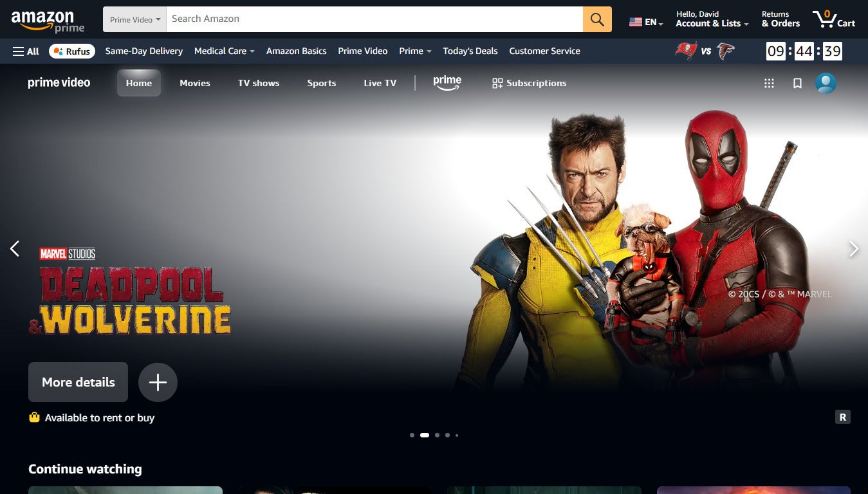Image resolution: width=868 pixels, height=494 pixels.
Task: Open the cart icon
Action: 833,19
